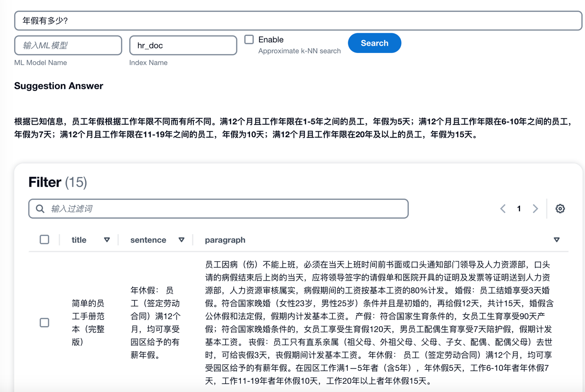Click the magnifier icon in filter box
The height and width of the screenshot is (392, 585).
40,209
